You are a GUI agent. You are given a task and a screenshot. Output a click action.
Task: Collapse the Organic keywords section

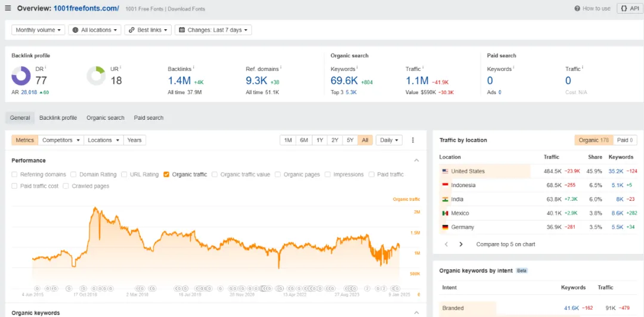[416, 313]
